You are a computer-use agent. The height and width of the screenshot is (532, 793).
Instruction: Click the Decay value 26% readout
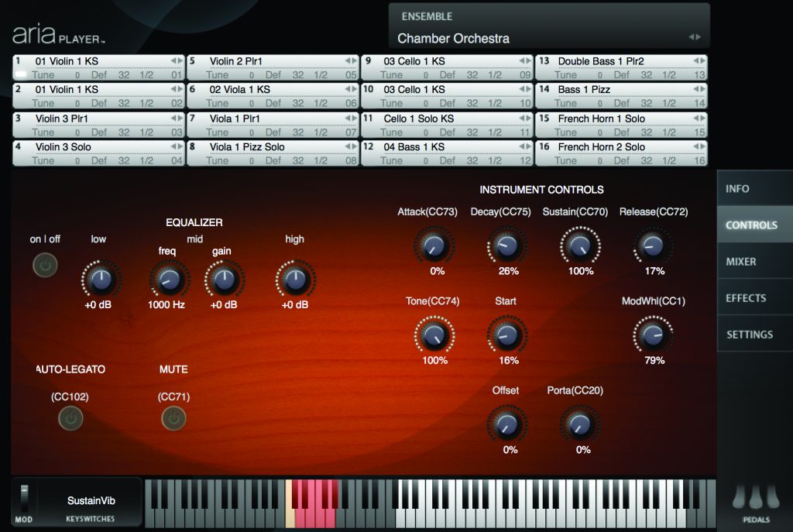coord(508,271)
